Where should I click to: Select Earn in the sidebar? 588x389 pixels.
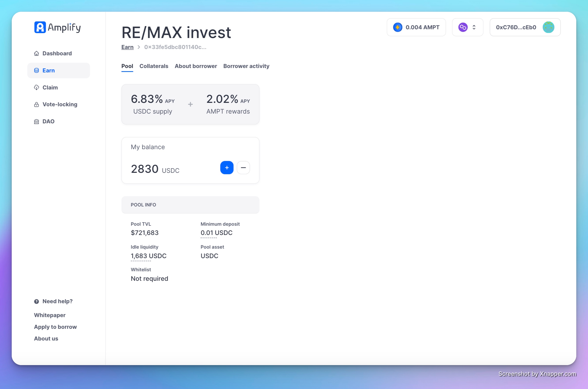tap(59, 70)
